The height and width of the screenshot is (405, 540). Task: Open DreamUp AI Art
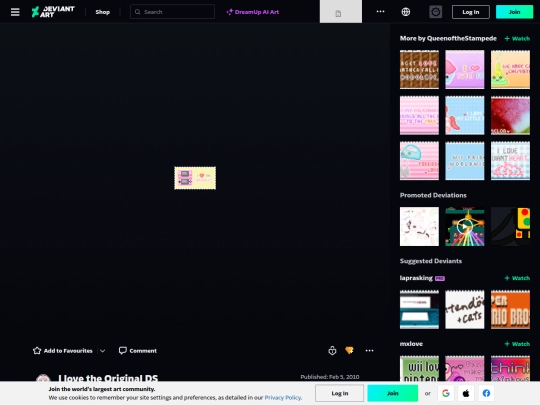253,12
